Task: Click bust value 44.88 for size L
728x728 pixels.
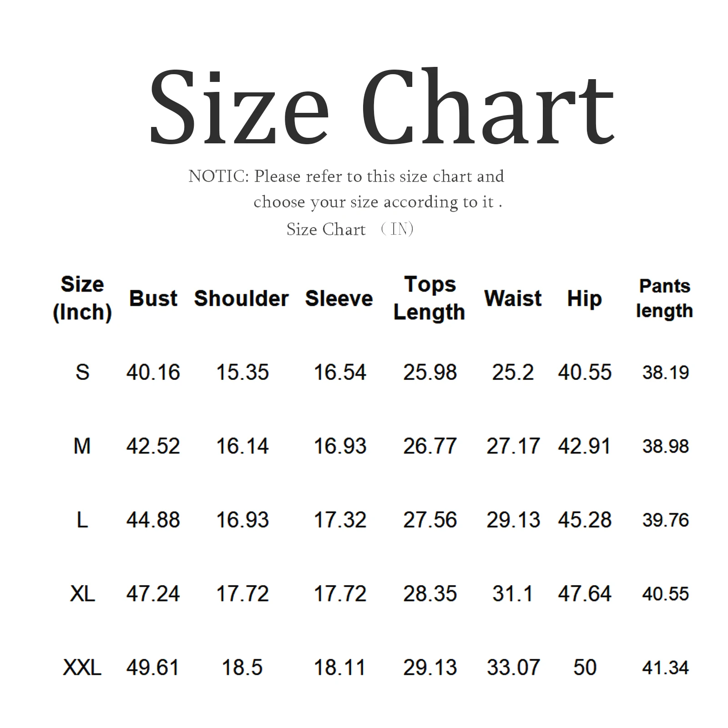Action: [x=153, y=520]
